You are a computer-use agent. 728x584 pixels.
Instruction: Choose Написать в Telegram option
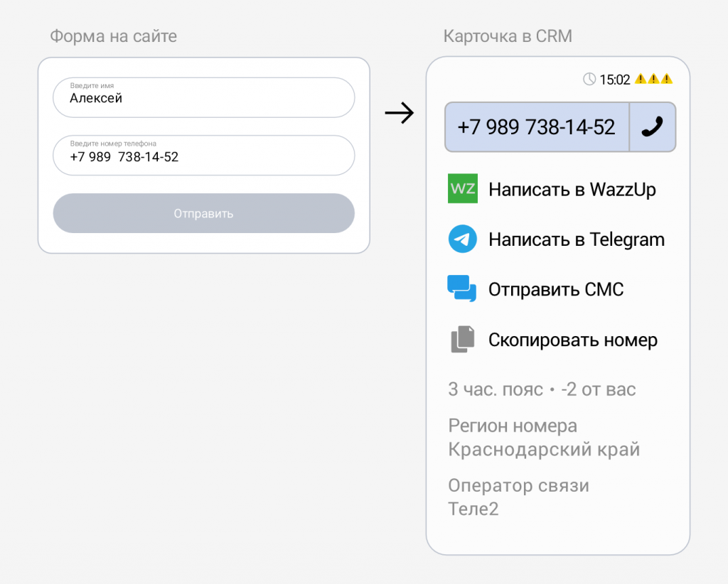tap(576, 240)
